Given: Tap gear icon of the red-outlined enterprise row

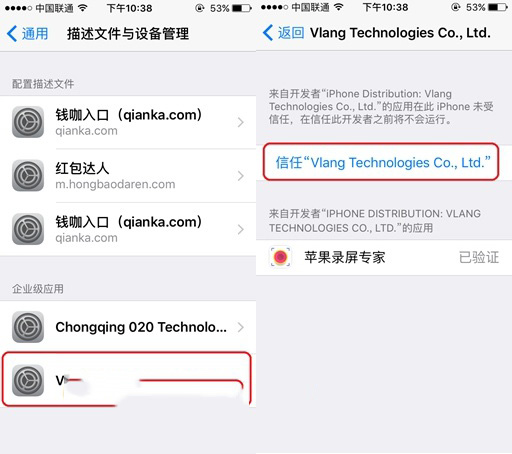Looking at the screenshot, I should point(28,380).
